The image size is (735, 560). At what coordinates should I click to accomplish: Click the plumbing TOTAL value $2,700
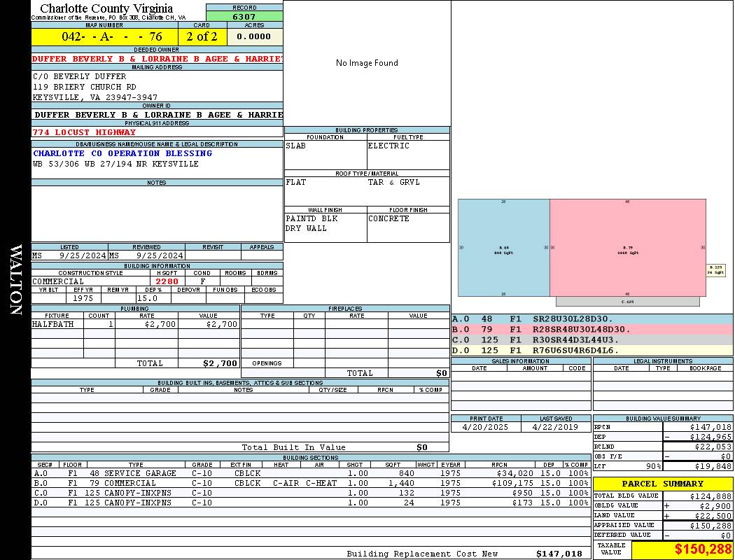[220, 363]
